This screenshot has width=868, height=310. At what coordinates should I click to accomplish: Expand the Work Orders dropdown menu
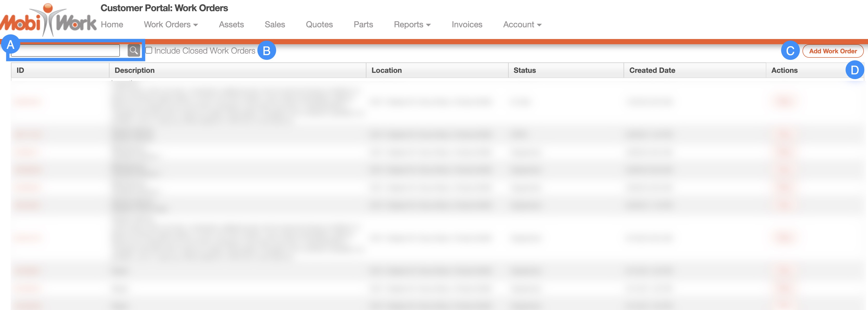(x=171, y=25)
